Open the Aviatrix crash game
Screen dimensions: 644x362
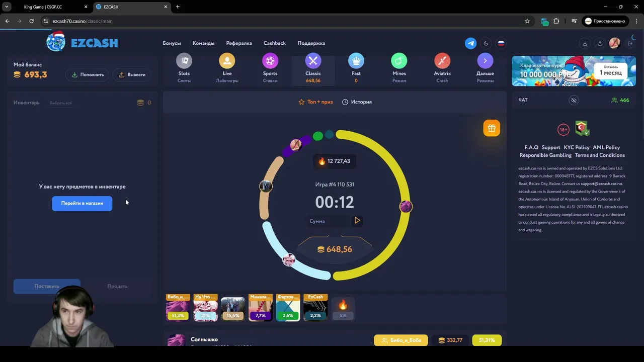(442, 68)
